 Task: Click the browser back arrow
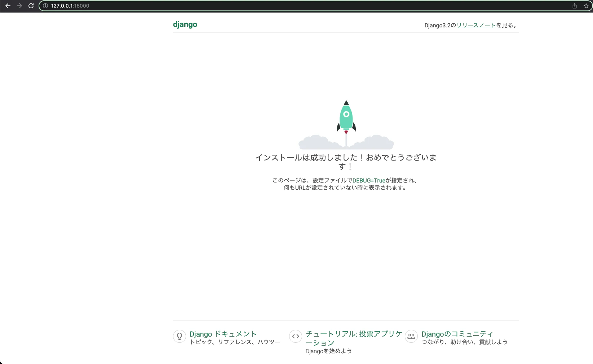pos(8,6)
